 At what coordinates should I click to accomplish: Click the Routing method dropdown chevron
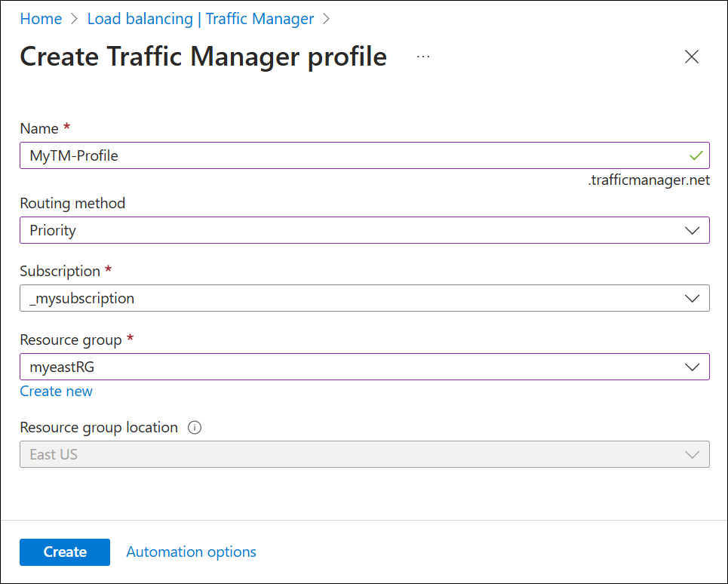(x=692, y=230)
